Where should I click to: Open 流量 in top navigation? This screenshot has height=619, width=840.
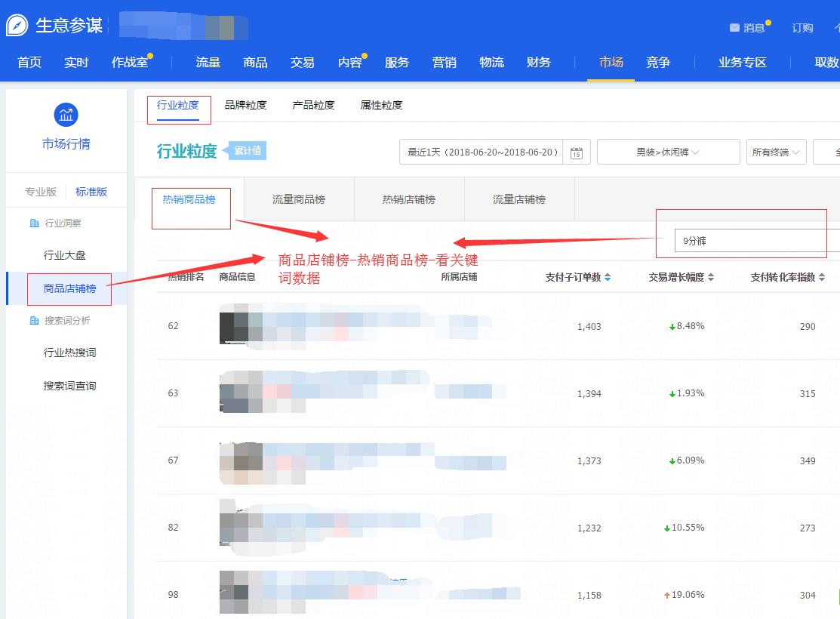pyautogui.click(x=208, y=62)
